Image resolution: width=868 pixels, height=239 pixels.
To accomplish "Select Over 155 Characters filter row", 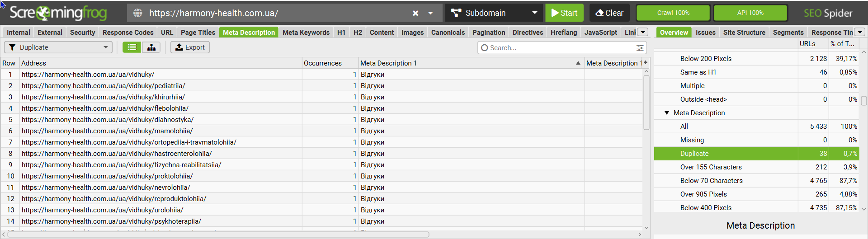I will 711,167.
